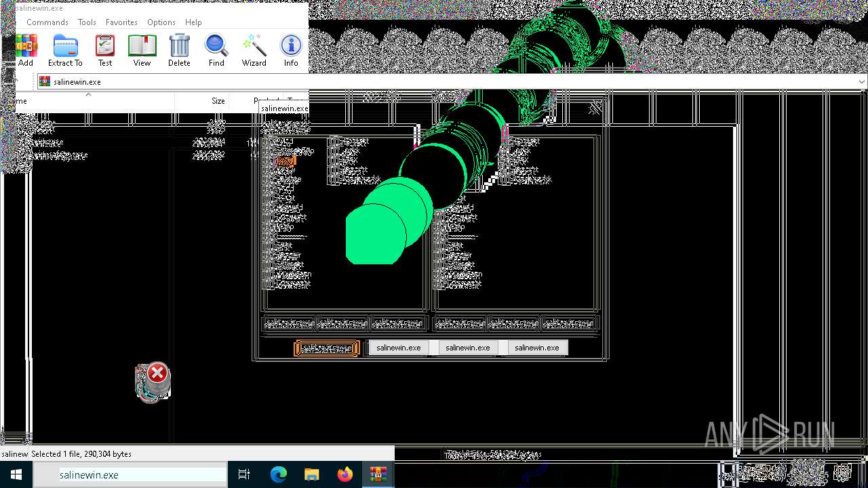Switch to WinRAR via its taskbar icon
The height and width of the screenshot is (488, 868).
(x=378, y=474)
